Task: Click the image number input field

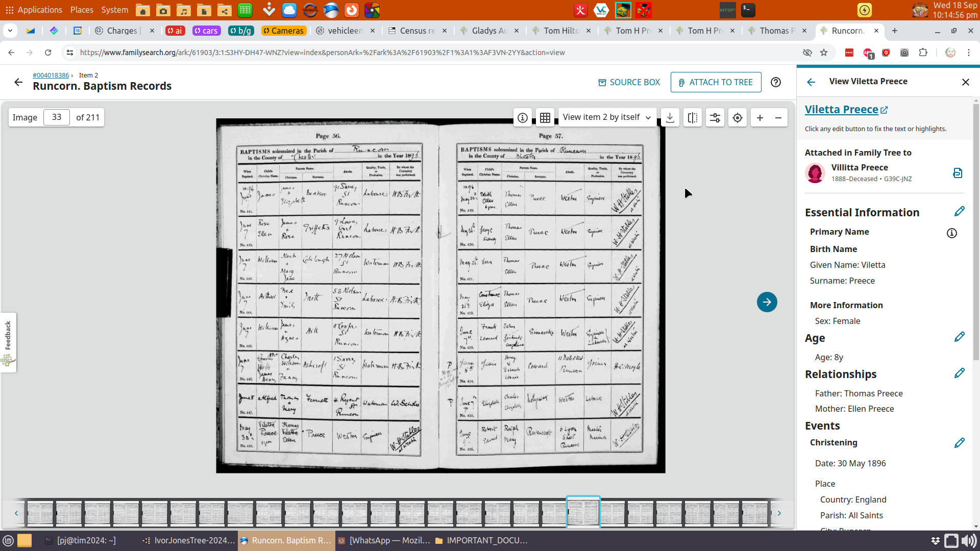Action: pyautogui.click(x=57, y=117)
